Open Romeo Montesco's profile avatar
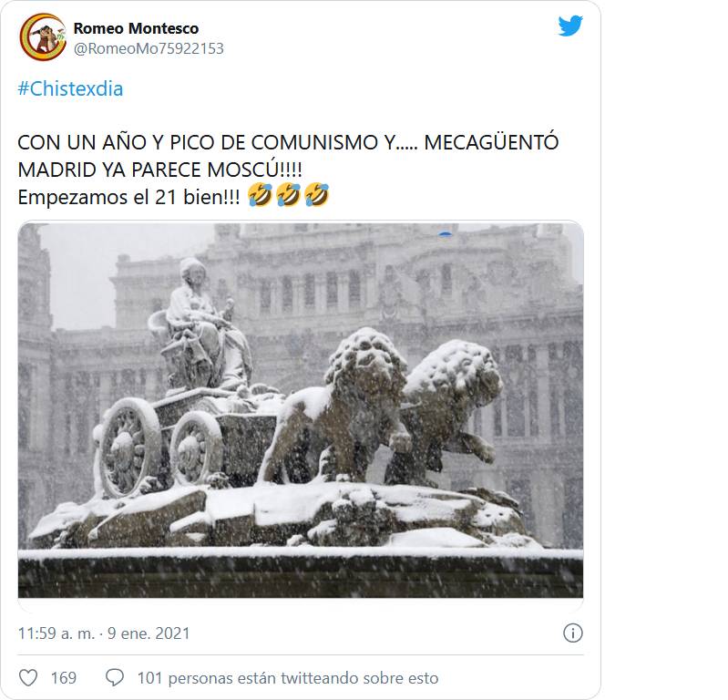The image size is (728, 700). (x=43, y=37)
